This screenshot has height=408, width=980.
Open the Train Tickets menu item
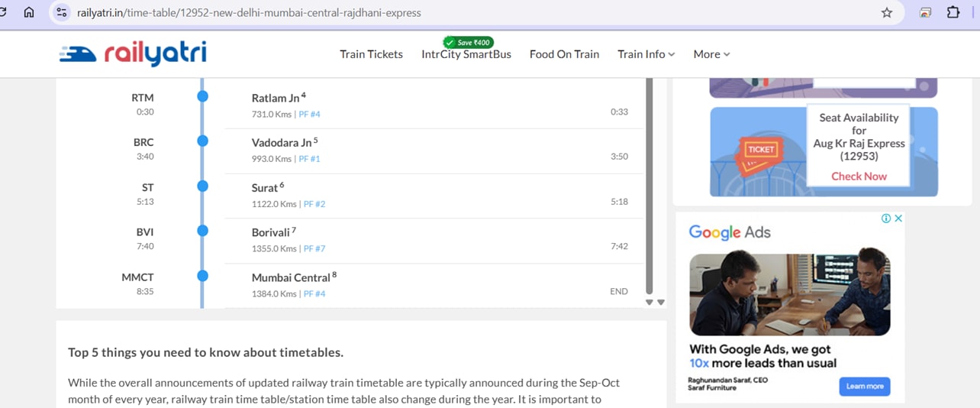[371, 54]
